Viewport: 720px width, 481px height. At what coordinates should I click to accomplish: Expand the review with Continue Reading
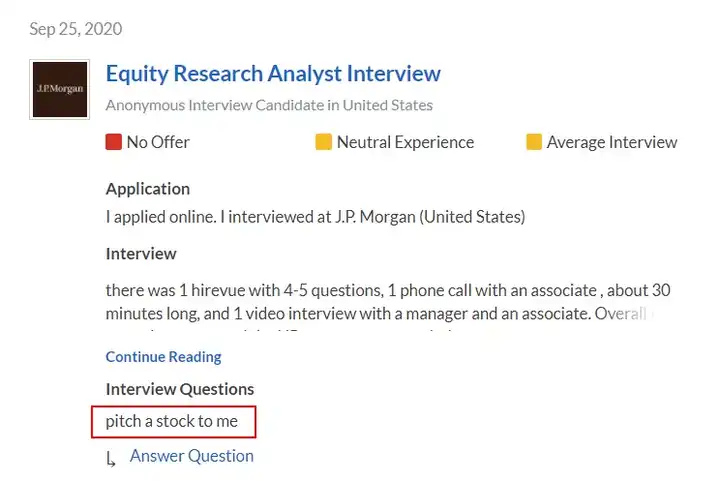[x=164, y=357]
